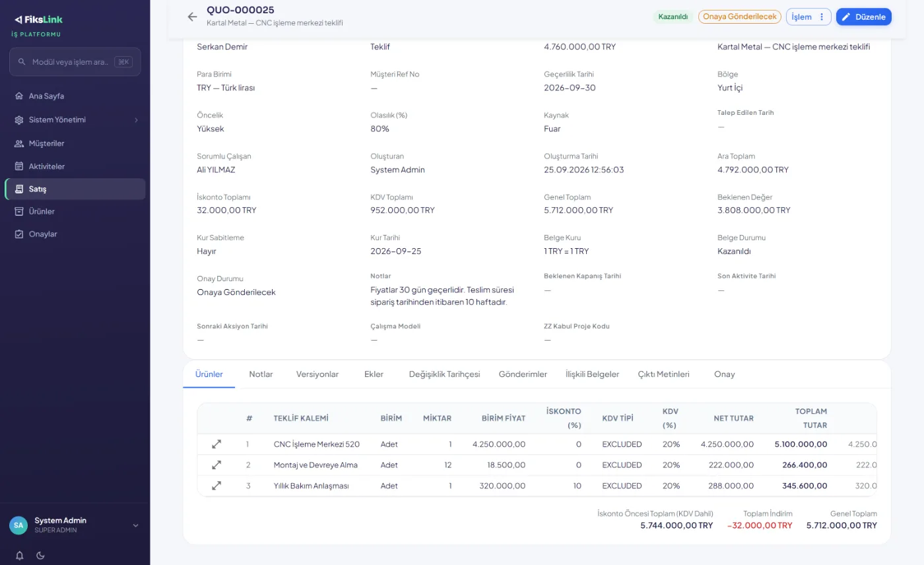Open notifications via the bell icon

(20, 555)
